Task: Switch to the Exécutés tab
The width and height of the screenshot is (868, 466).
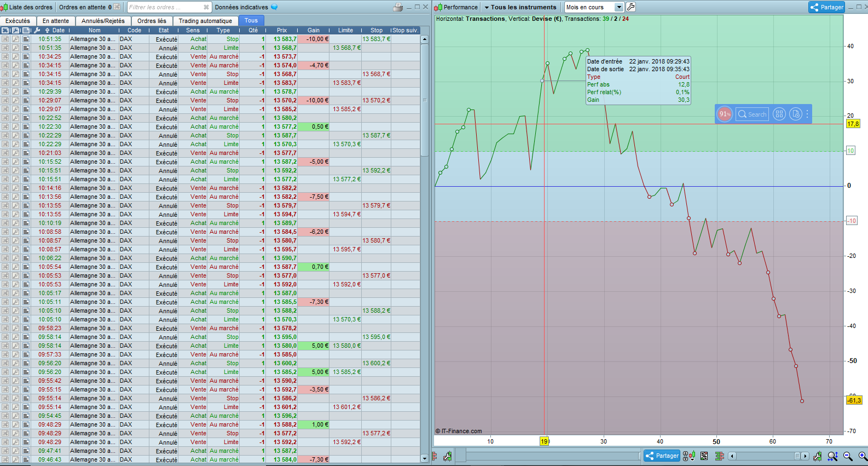Action: pos(18,21)
